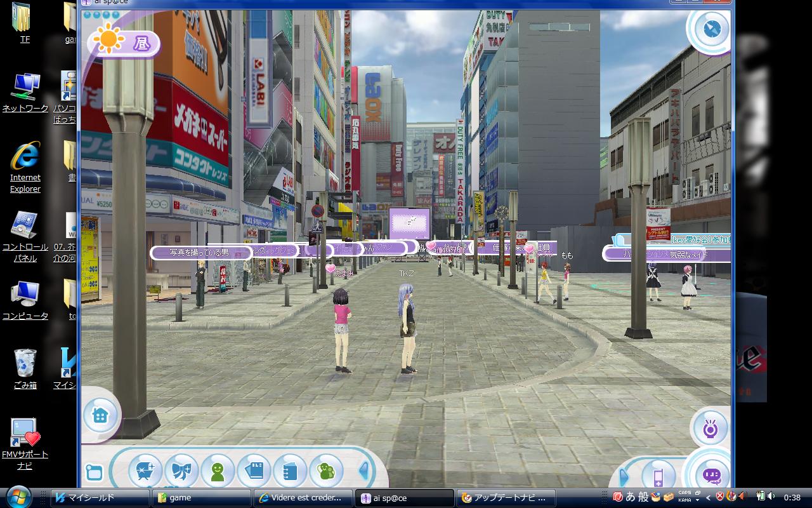The width and height of the screenshot is (812, 508).
Task: Open the volume speaker tray icon
Action: [x=771, y=497]
